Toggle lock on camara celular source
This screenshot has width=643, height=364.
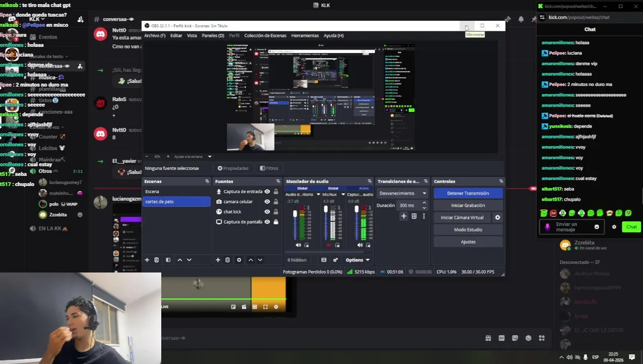[275, 202]
